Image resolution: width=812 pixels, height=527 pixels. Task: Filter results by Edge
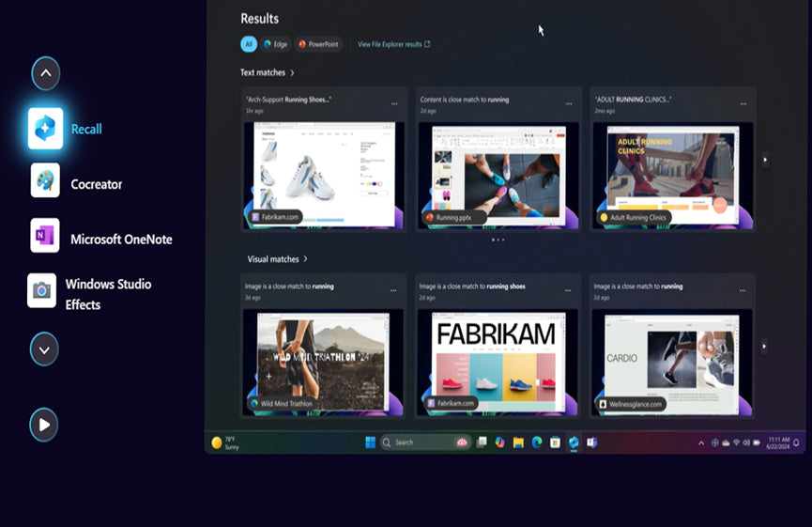tap(275, 44)
